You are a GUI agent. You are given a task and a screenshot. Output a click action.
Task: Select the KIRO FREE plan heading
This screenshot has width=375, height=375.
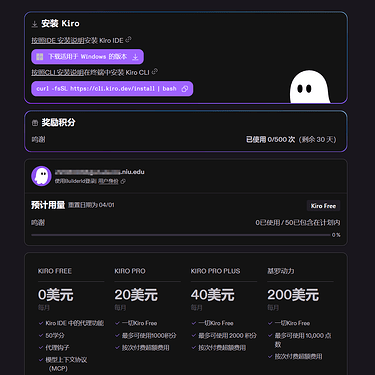[55, 271]
